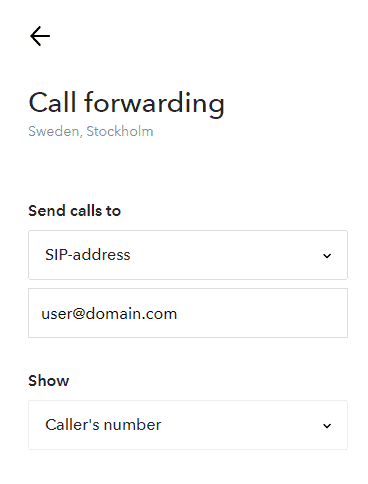Click the Caller's number text in the dropdown
This screenshot has height=484, width=368.
pos(103,425)
